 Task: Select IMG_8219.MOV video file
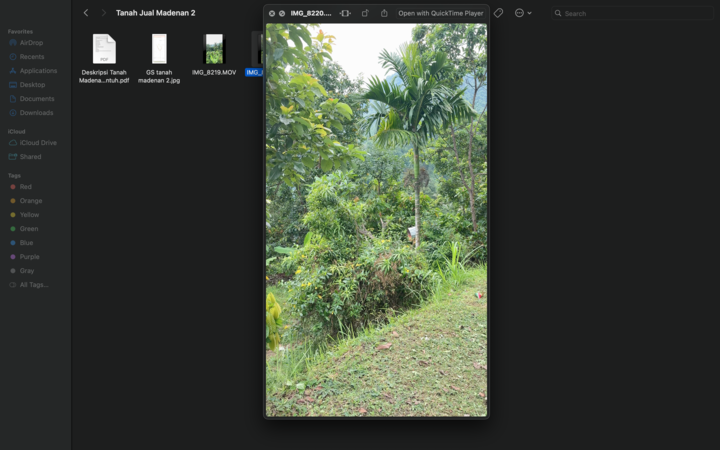pos(214,55)
